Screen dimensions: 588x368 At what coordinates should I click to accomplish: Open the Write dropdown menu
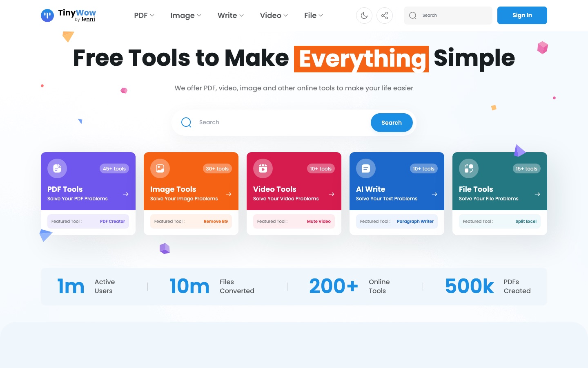tap(231, 16)
